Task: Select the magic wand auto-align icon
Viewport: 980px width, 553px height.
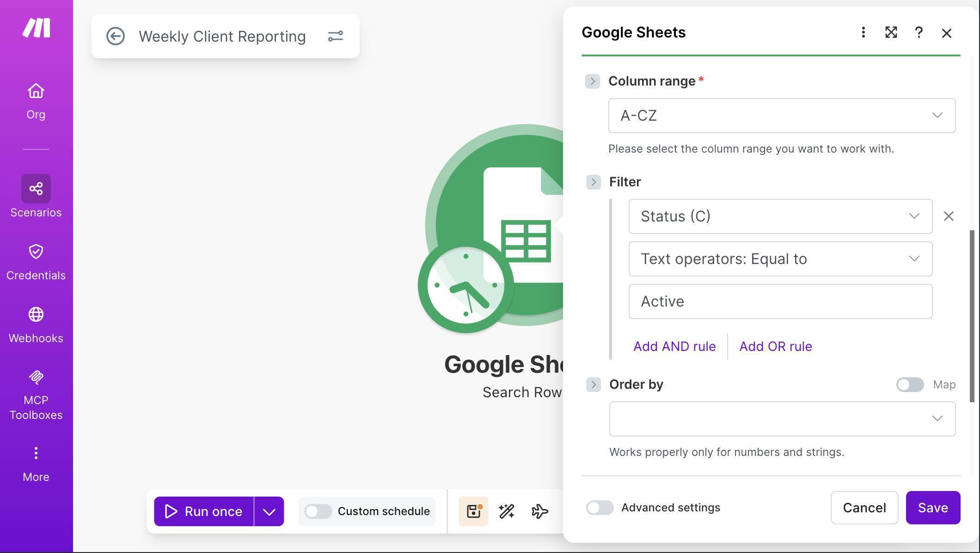Action: pos(506,511)
